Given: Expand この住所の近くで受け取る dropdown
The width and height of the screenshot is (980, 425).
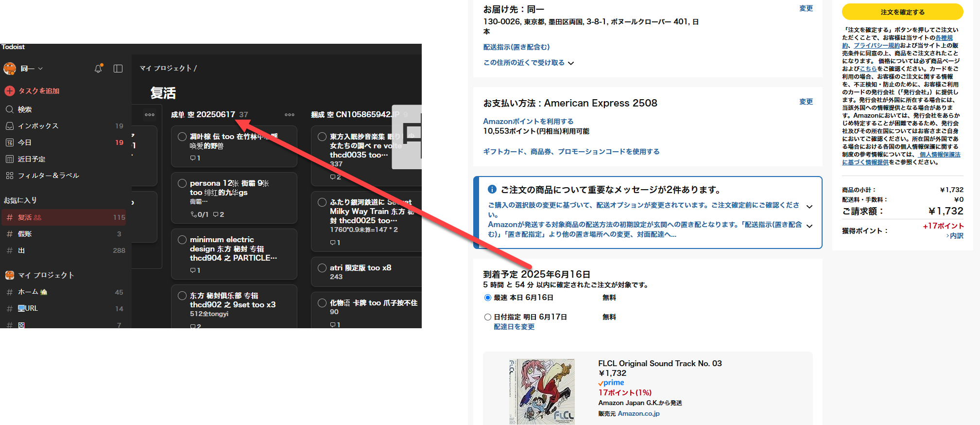Looking at the screenshot, I should tap(571, 63).
